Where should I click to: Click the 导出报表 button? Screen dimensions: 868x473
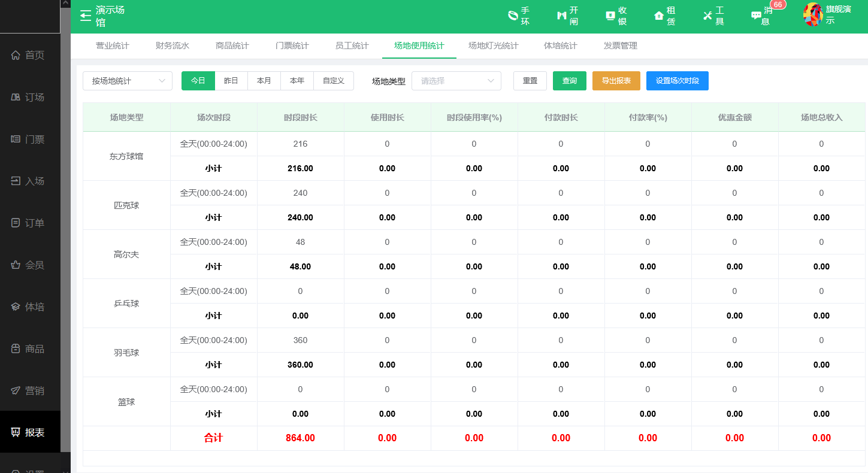(616, 81)
